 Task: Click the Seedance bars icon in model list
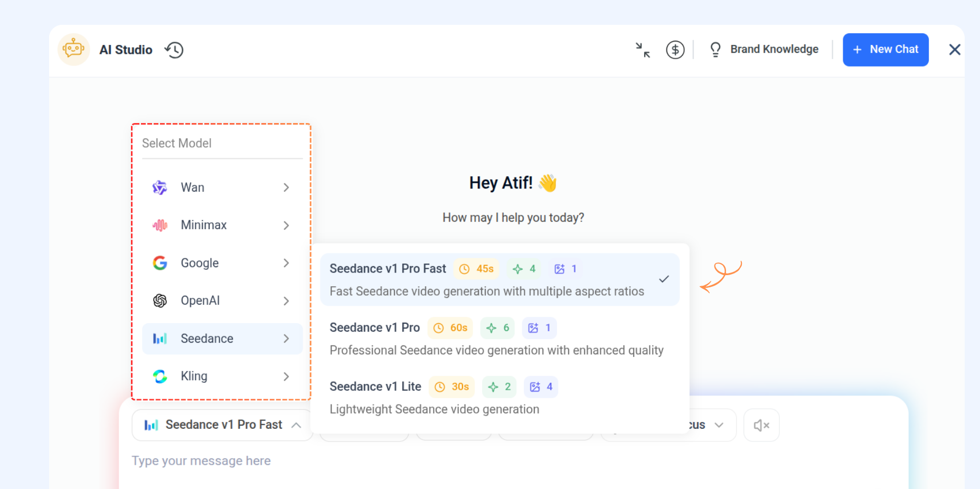pos(159,338)
